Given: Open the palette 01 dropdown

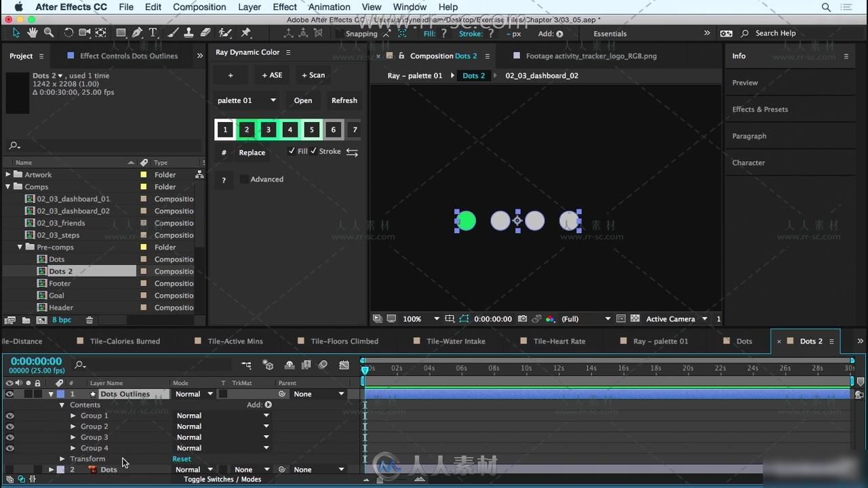Looking at the screenshot, I should tap(247, 100).
